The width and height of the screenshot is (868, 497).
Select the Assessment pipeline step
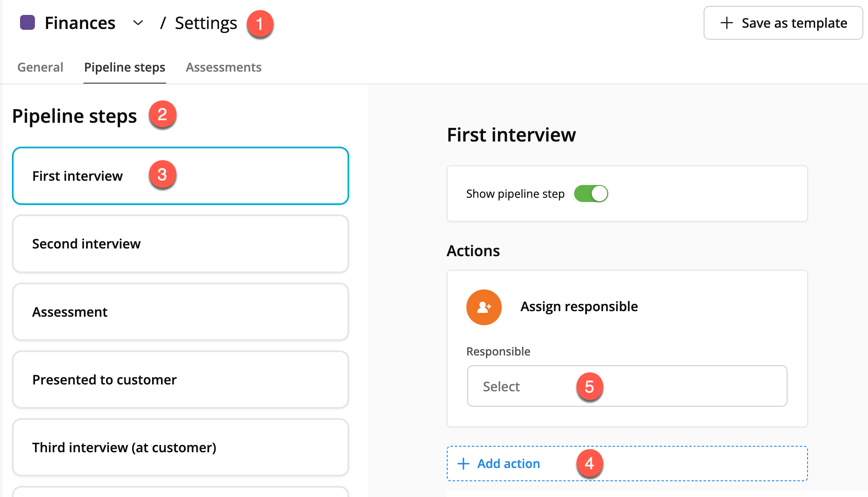tap(181, 312)
